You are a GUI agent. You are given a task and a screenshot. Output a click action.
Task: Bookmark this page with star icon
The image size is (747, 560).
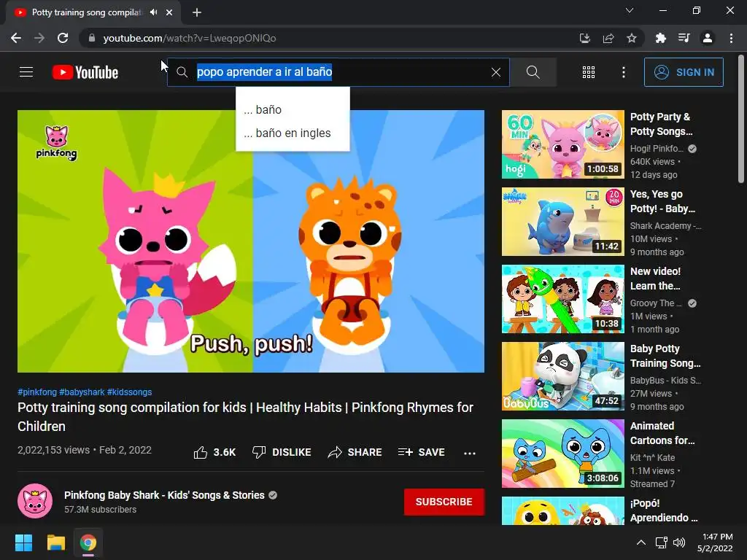631,38
